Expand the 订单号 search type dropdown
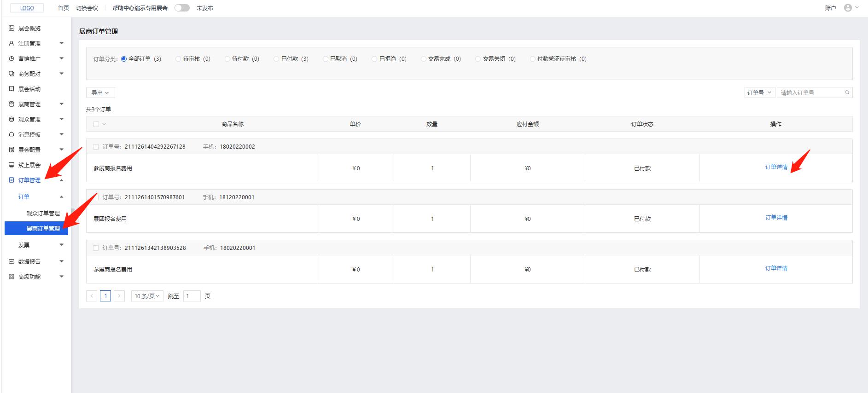 (759, 92)
